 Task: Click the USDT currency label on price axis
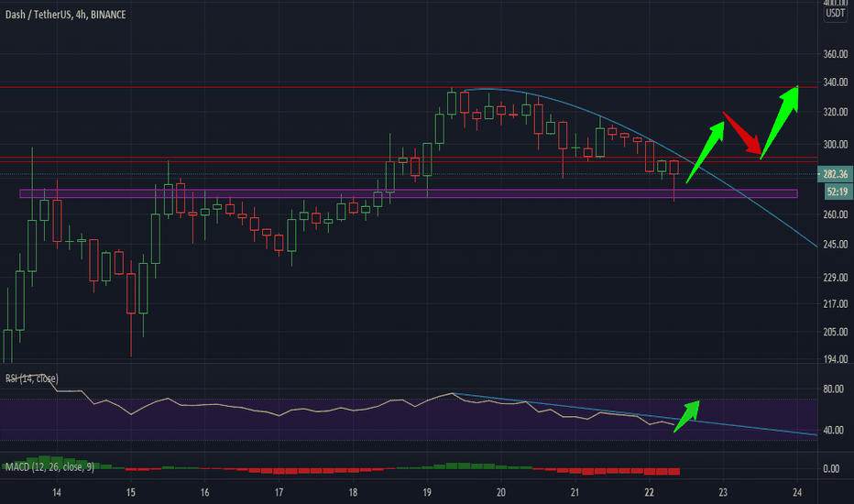(x=836, y=14)
